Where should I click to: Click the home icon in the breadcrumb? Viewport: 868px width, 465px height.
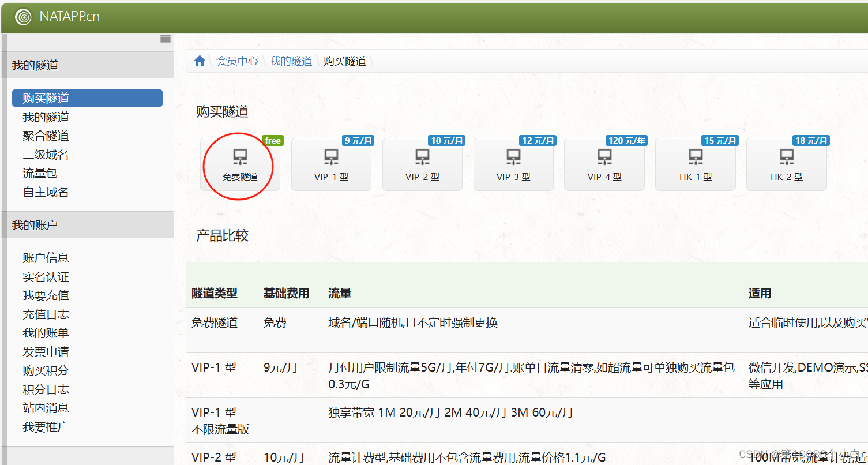199,60
